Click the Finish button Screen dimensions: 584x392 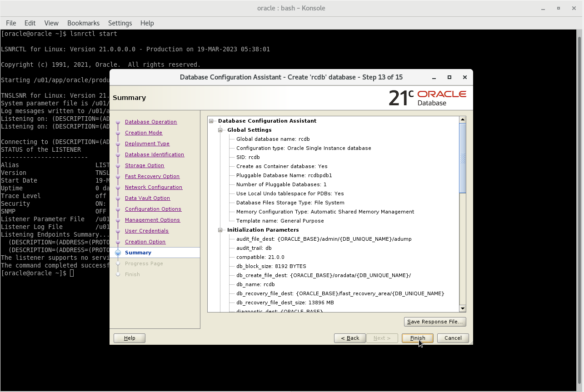click(417, 338)
